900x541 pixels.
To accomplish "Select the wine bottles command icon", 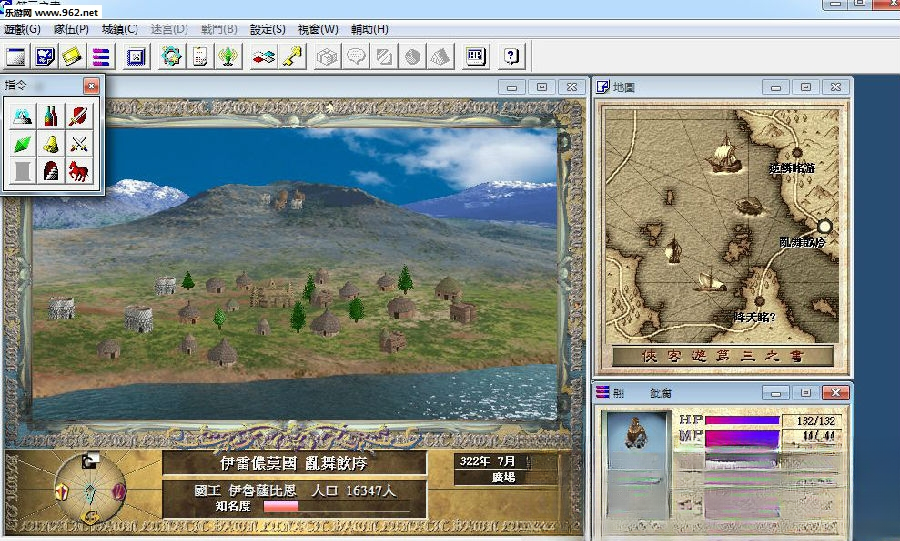I will click(x=51, y=116).
